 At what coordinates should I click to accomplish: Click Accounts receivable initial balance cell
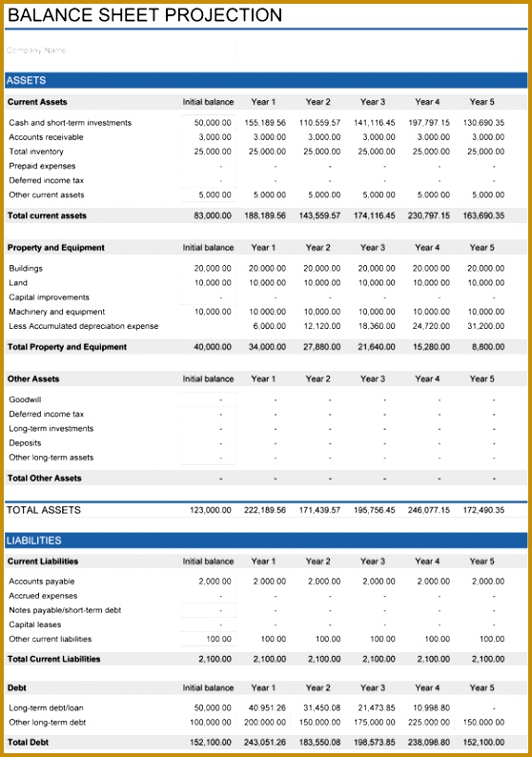point(209,137)
